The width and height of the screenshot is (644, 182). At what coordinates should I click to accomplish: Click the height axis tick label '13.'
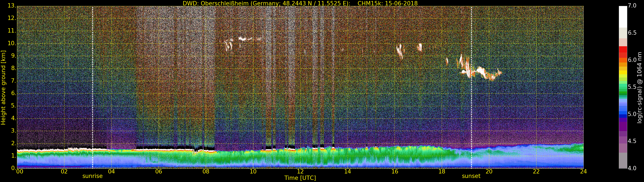(x=12, y=6)
